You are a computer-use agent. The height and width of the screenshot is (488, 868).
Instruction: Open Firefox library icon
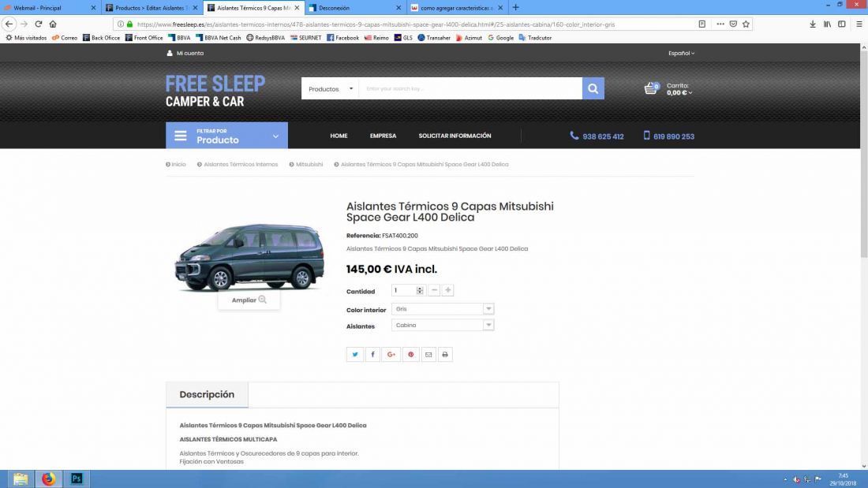tap(827, 24)
